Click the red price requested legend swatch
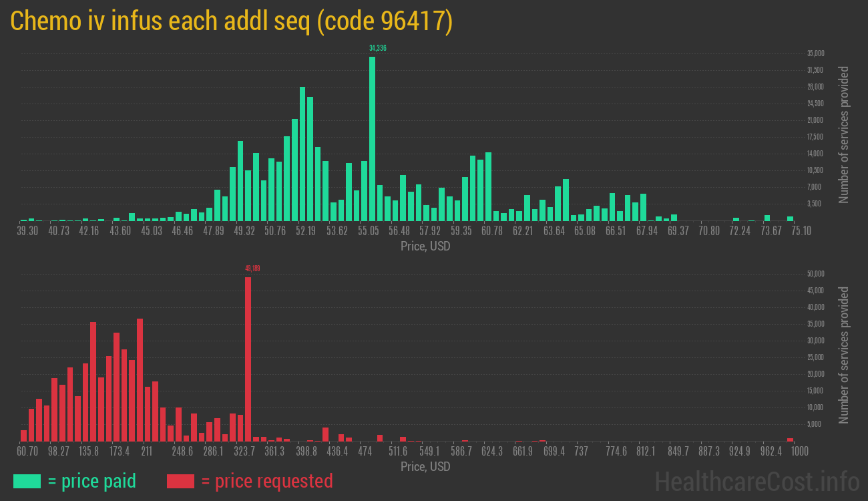The height and width of the screenshot is (501, 868). point(180,481)
